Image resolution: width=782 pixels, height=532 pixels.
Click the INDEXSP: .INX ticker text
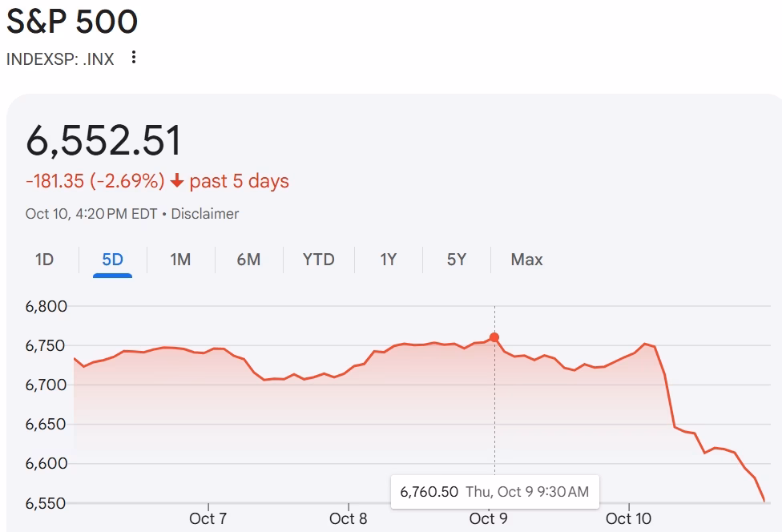coord(60,58)
